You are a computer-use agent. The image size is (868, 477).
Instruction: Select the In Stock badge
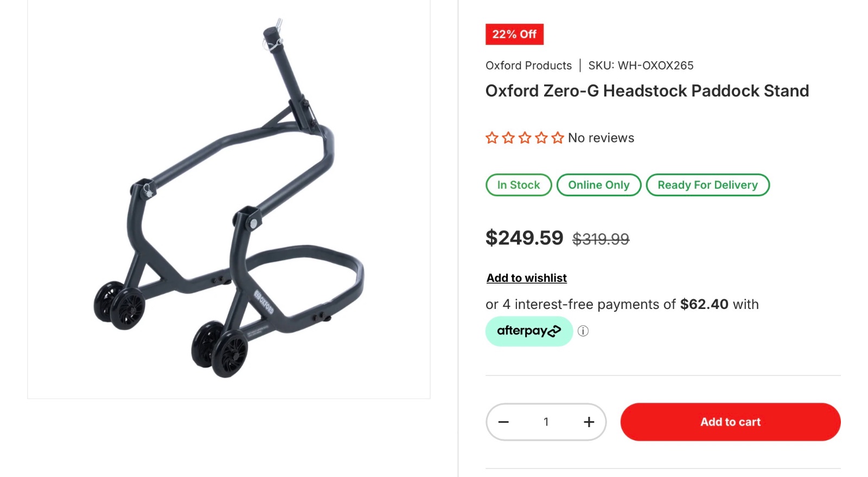click(x=519, y=185)
